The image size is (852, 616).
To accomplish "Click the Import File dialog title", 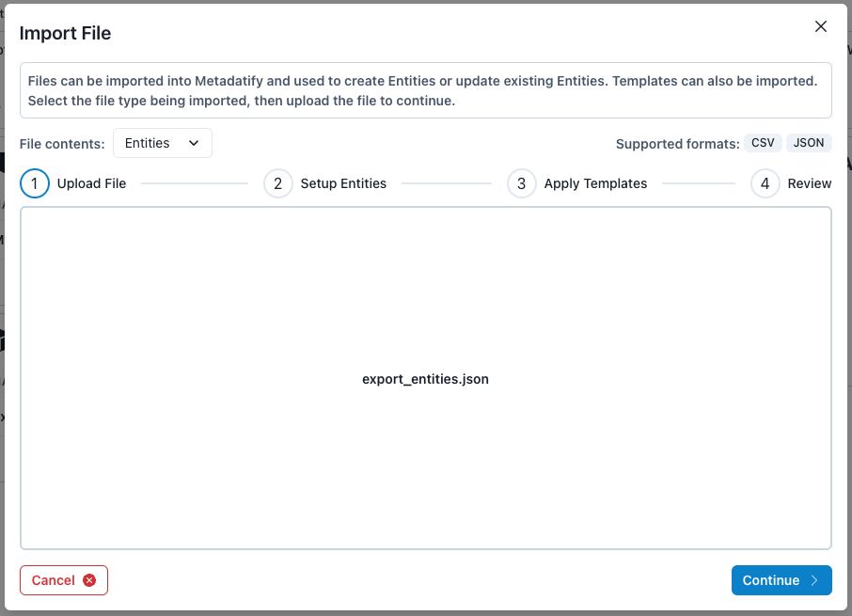I will click(65, 33).
